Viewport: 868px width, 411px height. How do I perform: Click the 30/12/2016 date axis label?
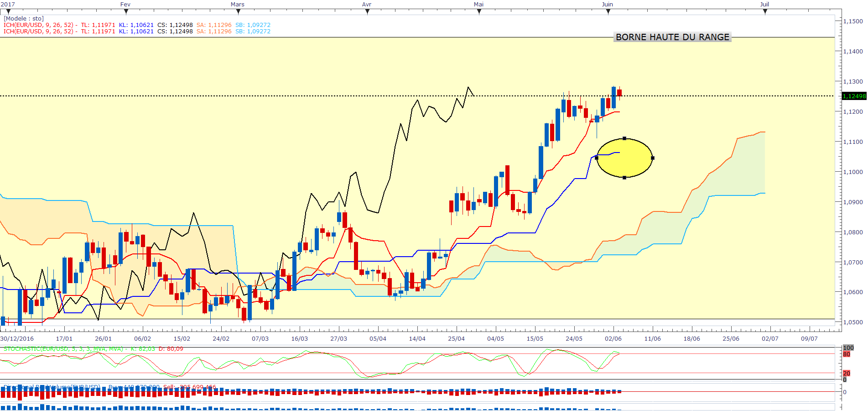click(x=17, y=339)
